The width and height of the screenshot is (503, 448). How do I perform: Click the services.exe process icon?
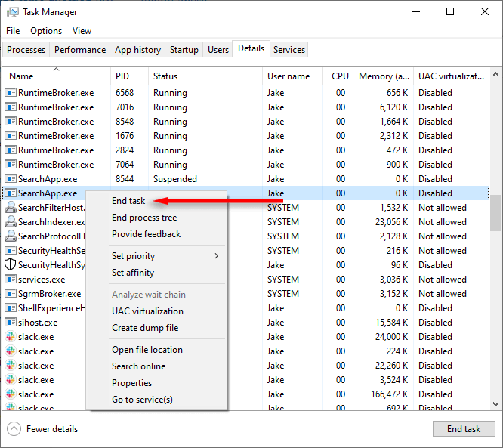pyautogui.click(x=11, y=280)
